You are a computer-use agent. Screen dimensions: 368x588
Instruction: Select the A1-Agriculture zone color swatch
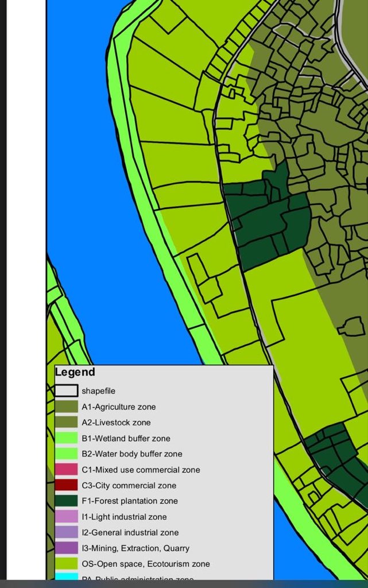click(66, 407)
